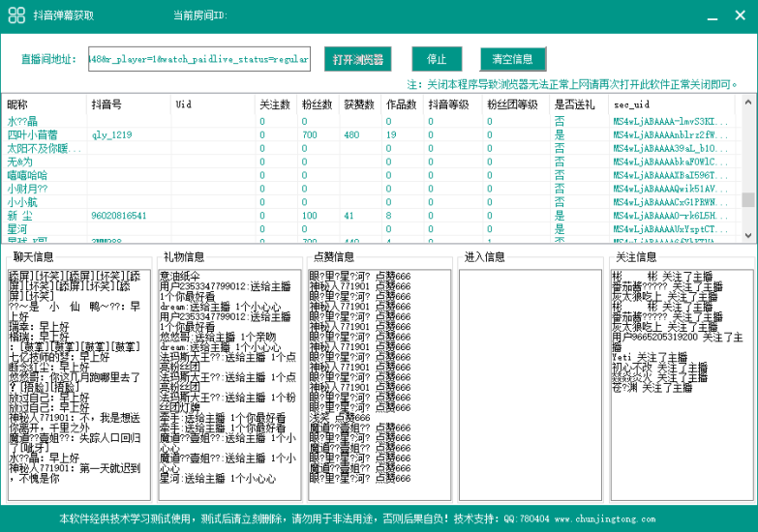Sort by 获赞数 column header
This screenshot has width=758, height=532.
(360, 104)
